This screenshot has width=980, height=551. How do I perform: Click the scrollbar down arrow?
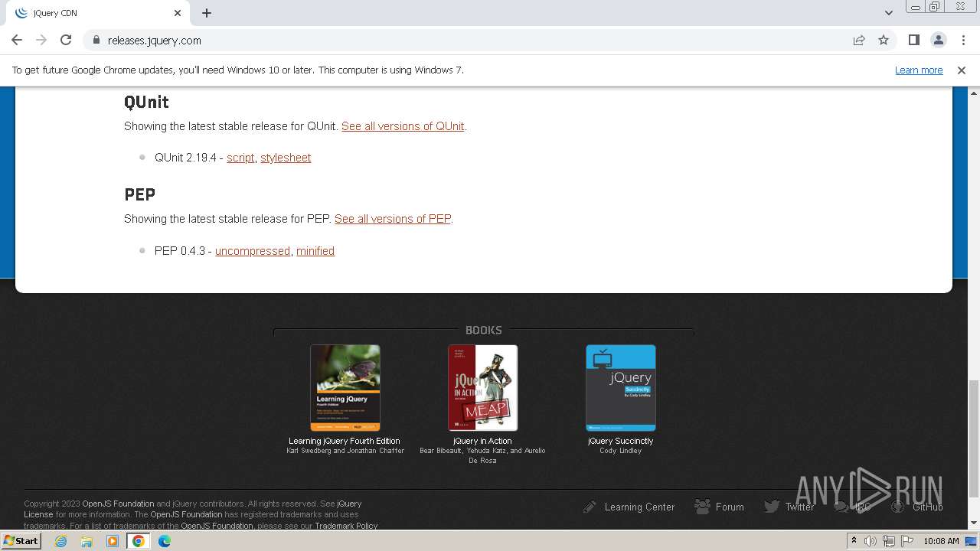pos(974,523)
